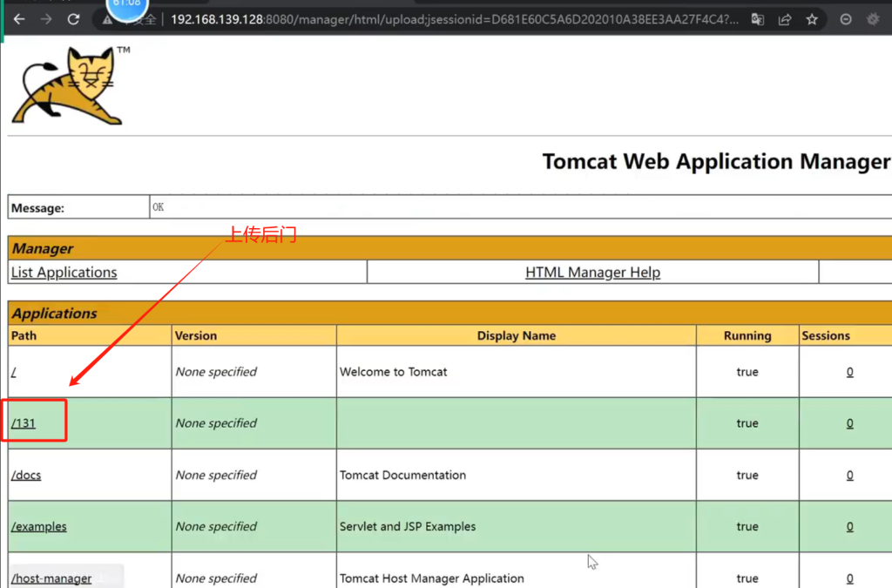Click the share page icon

(785, 19)
